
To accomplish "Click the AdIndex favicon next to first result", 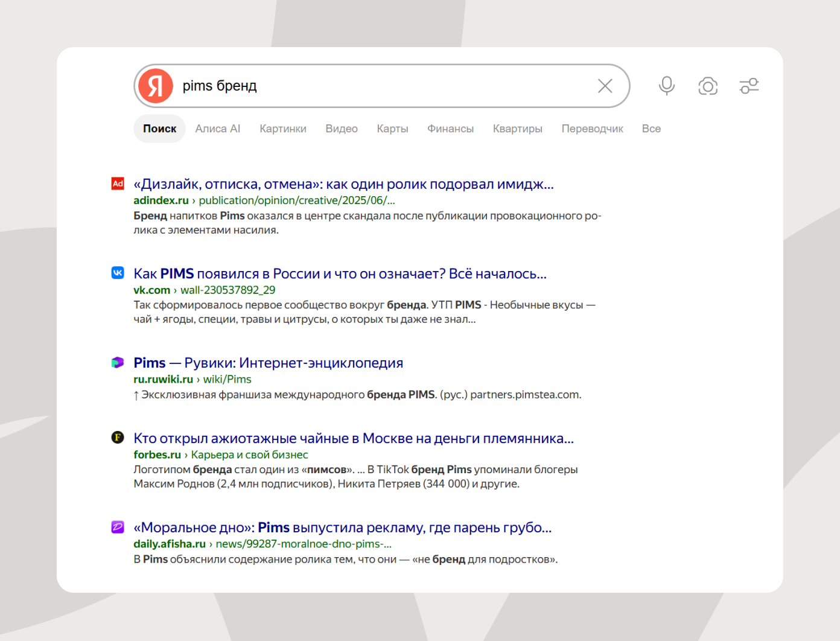I will point(118,183).
